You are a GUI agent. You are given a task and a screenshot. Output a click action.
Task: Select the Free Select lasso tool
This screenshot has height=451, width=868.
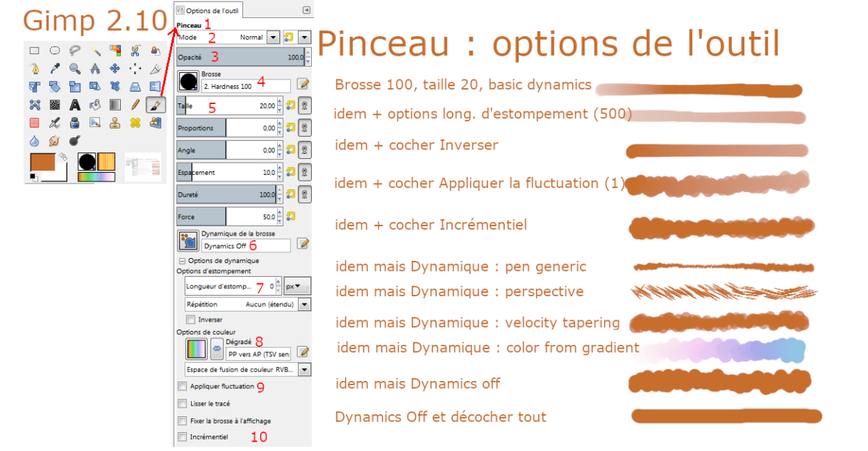75,51
